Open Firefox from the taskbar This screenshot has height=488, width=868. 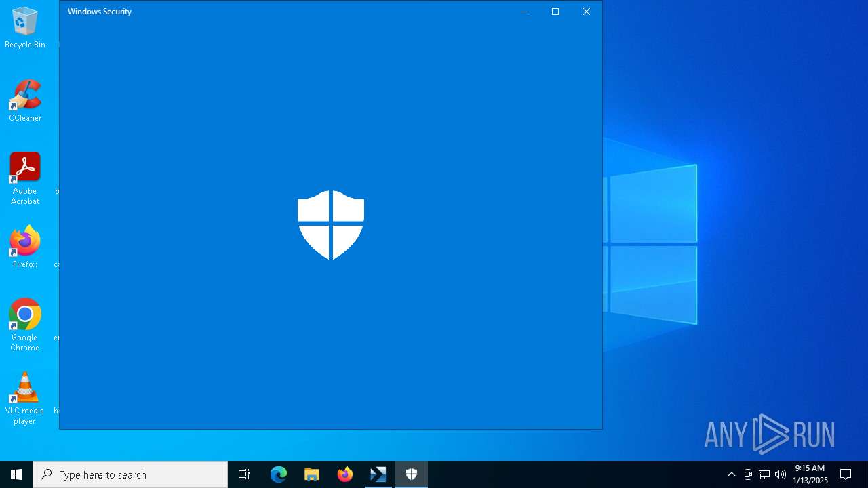pyautogui.click(x=345, y=474)
